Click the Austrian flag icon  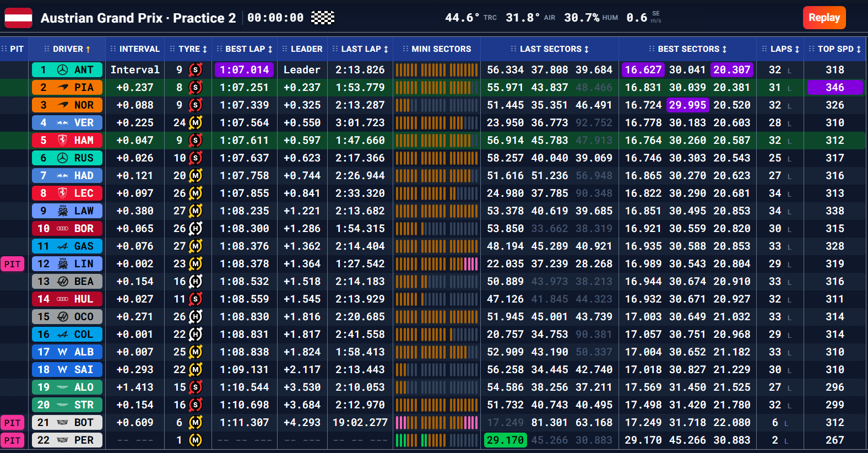click(18, 18)
